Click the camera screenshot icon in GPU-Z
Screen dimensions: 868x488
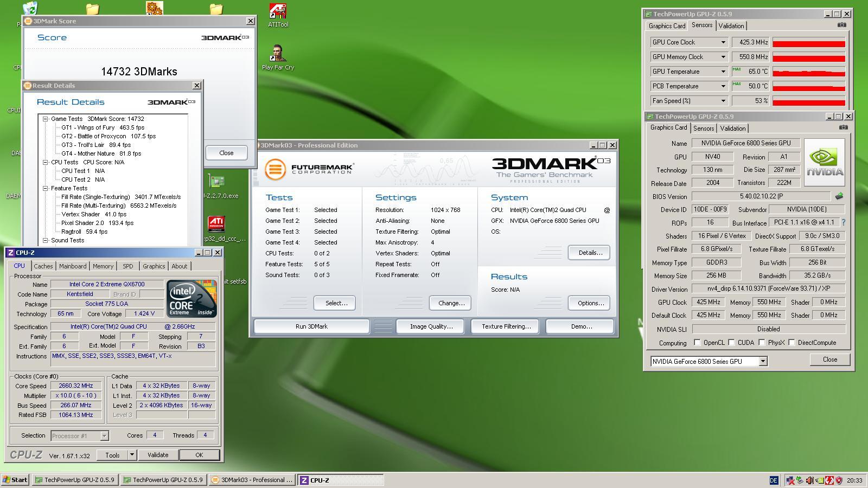(x=842, y=25)
